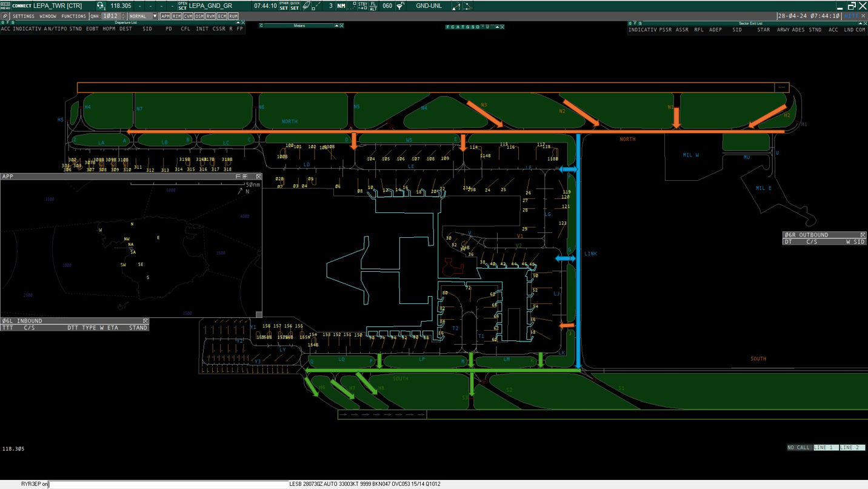Toggle the OSM button

pyautogui.click(x=199, y=16)
